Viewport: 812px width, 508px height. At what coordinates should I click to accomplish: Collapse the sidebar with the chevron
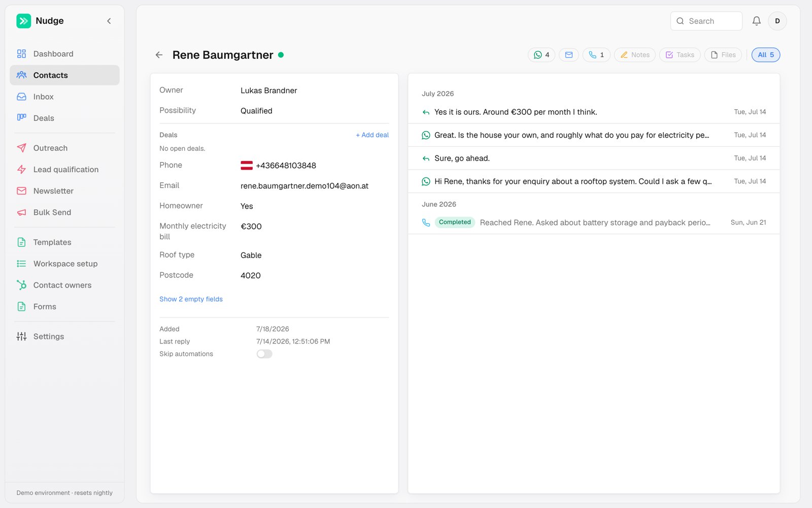tap(109, 21)
